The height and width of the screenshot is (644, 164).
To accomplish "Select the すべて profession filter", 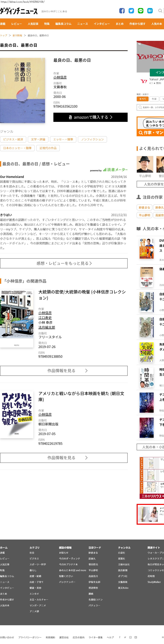I will [x=143, y=99].
